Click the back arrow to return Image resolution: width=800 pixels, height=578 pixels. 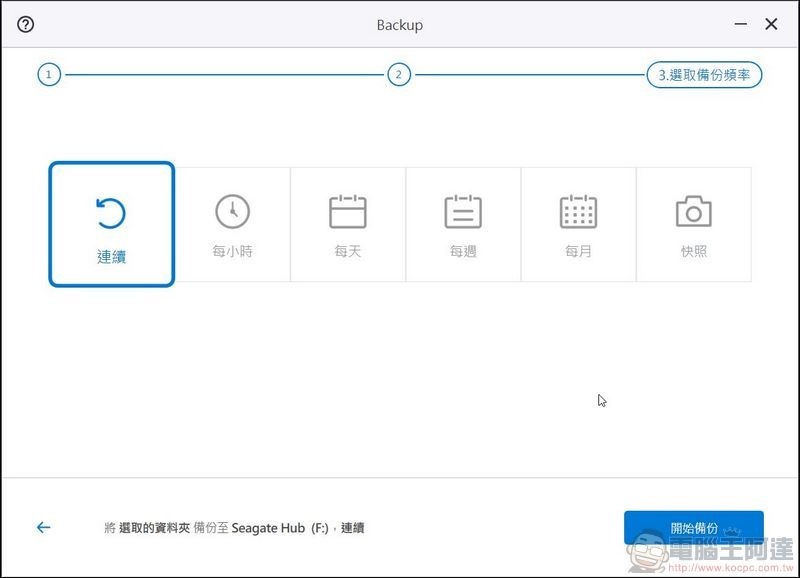tap(42, 527)
